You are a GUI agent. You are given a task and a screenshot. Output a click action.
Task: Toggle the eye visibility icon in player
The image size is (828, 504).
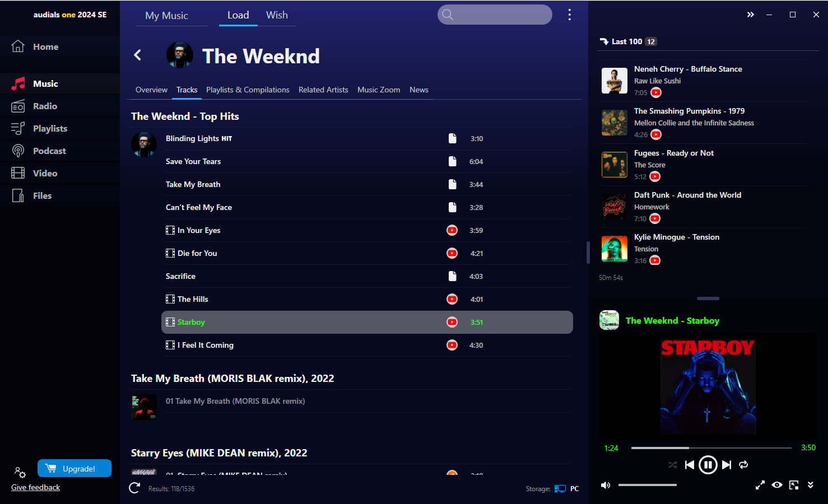point(777,485)
